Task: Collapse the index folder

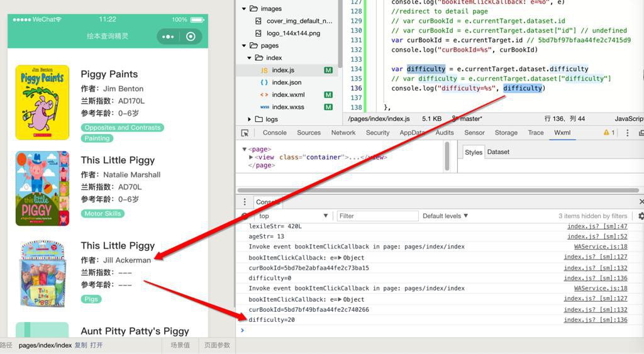Action: click(249, 58)
